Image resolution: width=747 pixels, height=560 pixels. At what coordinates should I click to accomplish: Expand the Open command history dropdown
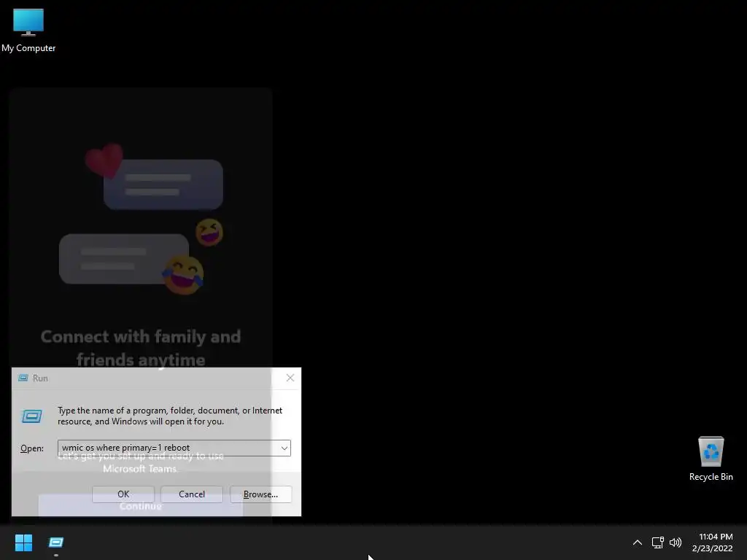point(285,448)
